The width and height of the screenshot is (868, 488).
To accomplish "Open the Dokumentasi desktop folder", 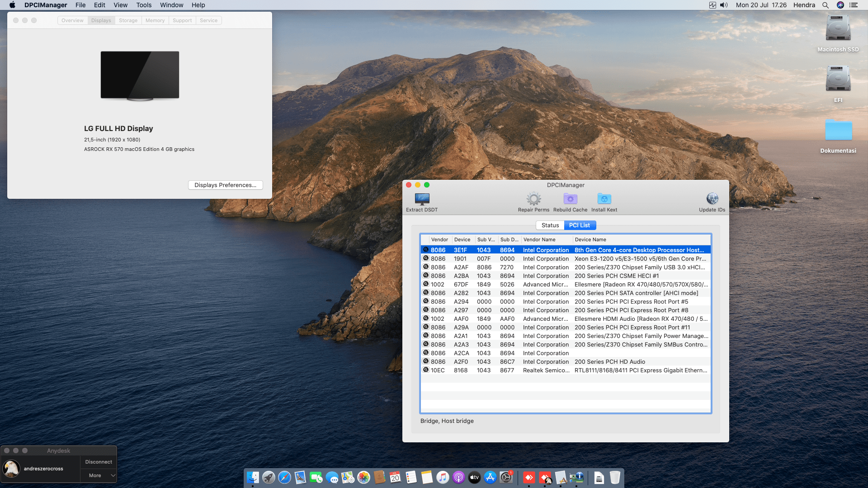I will click(x=838, y=136).
